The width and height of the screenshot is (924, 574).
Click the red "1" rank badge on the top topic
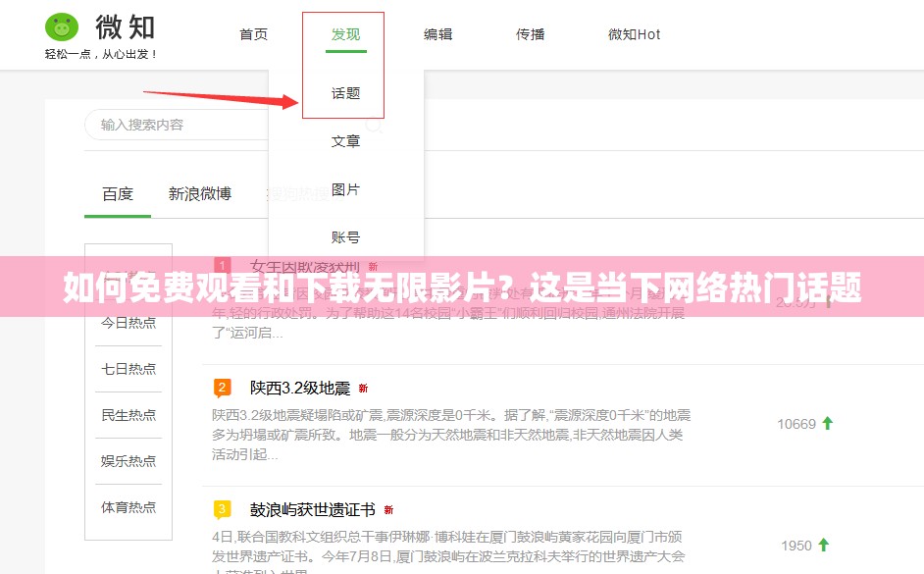pyautogui.click(x=222, y=263)
